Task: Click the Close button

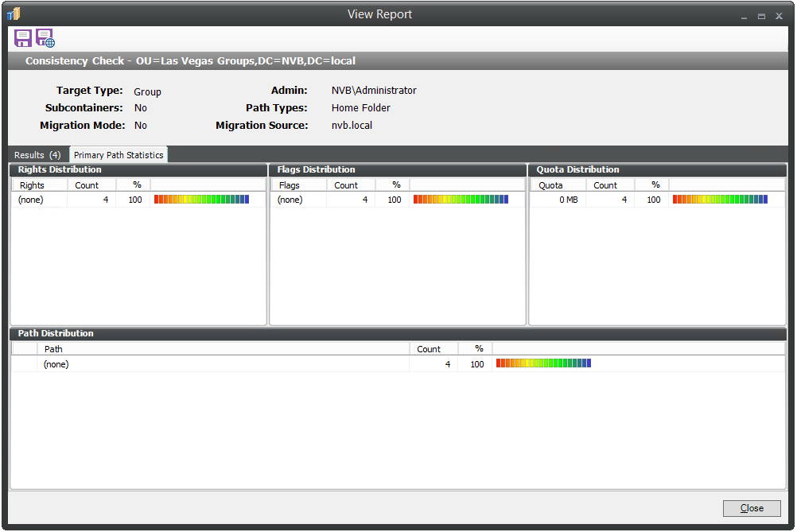Action: click(x=752, y=508)
